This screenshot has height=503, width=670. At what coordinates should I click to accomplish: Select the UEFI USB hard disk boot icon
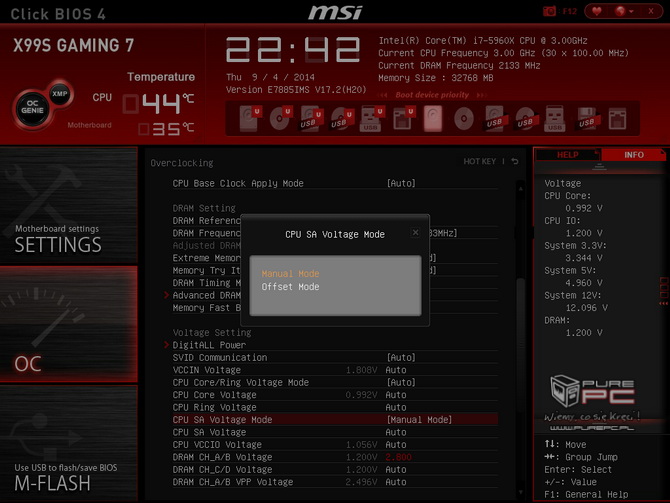[311, 118]
